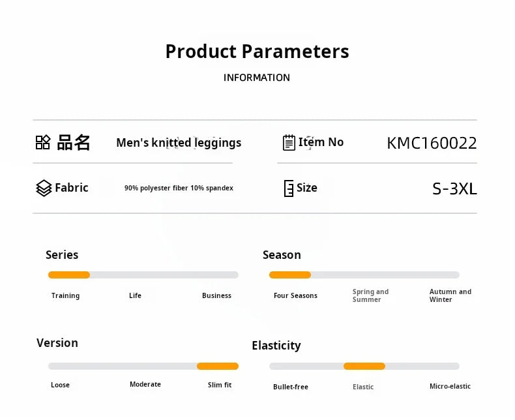This screenshot has height=420, width=515.
Task: Click the item number KMC160022
Action: tap(432, 143)
